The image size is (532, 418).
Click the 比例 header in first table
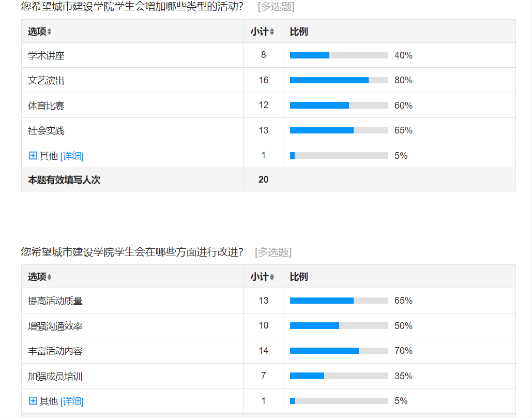point(299,32)
